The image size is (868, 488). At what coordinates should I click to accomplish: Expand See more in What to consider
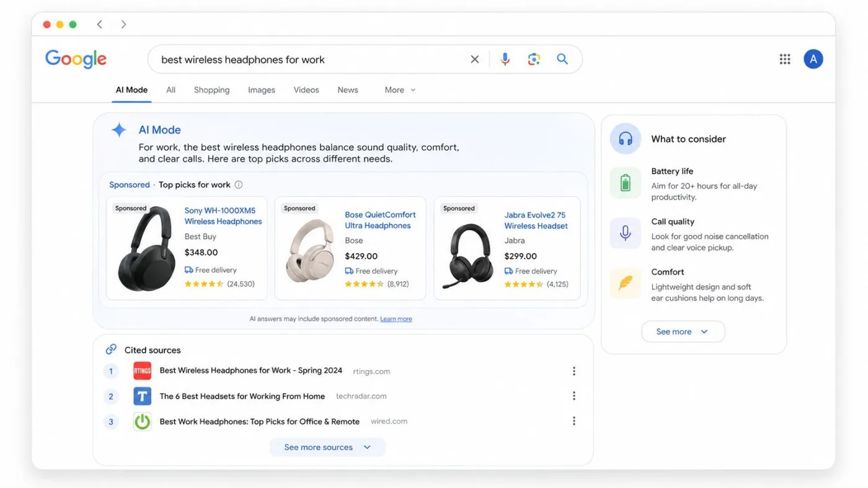tap(683, 332)
